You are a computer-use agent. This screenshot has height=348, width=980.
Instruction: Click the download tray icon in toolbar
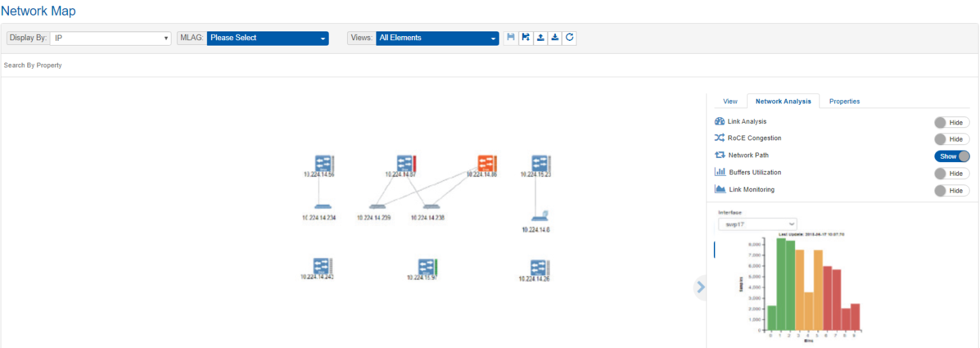[555, 38]
